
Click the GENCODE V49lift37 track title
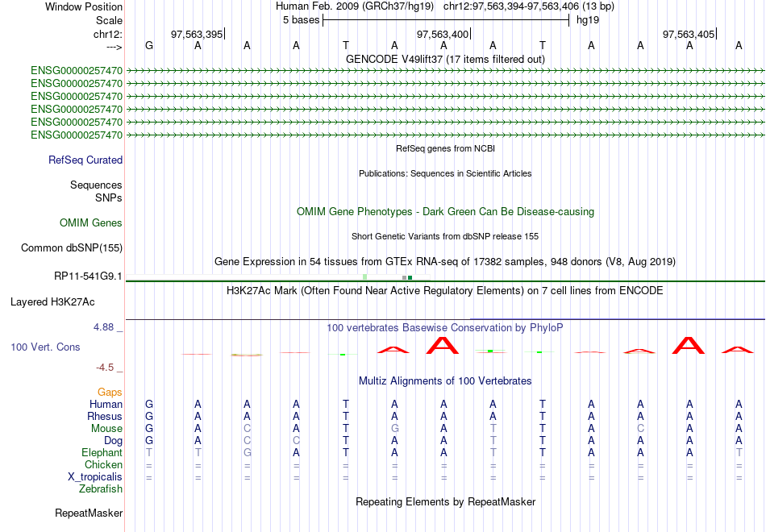coord(445,59)
